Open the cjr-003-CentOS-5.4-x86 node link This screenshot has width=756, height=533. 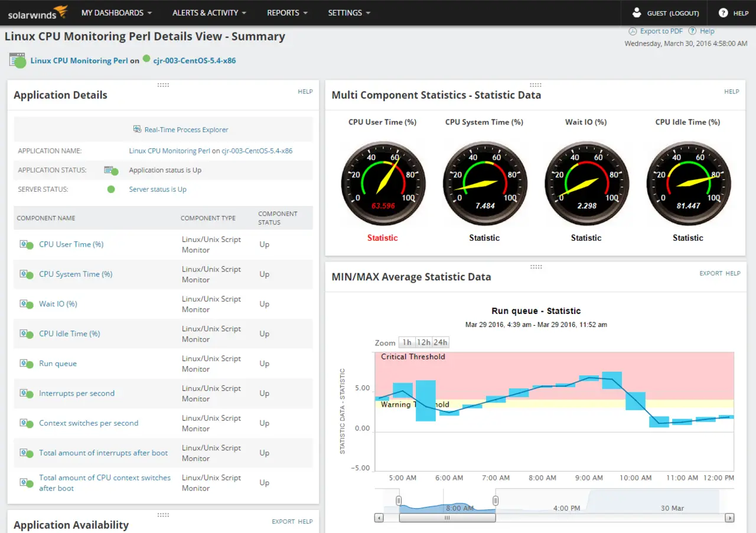(194, 60)
